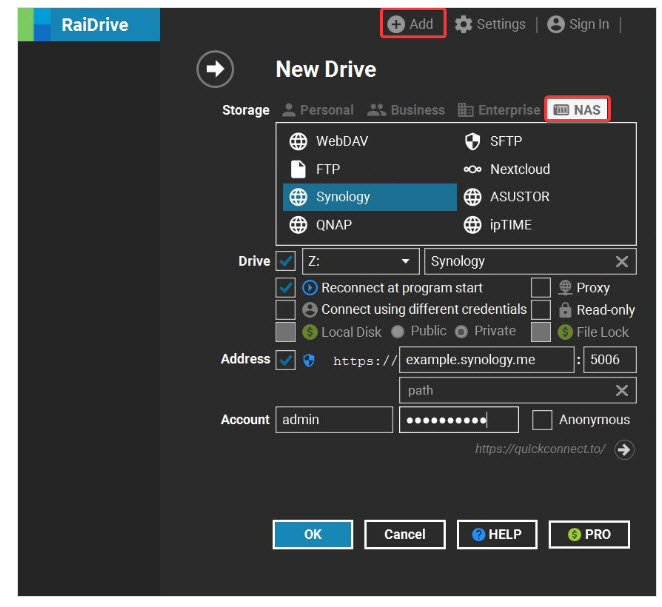Switch to the Personal storage tab

(x=317, y=110)
